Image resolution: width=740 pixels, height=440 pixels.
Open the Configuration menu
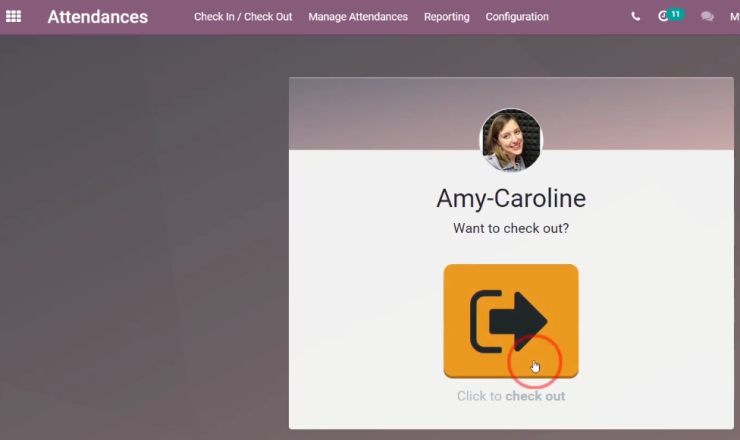click(517, 17)
